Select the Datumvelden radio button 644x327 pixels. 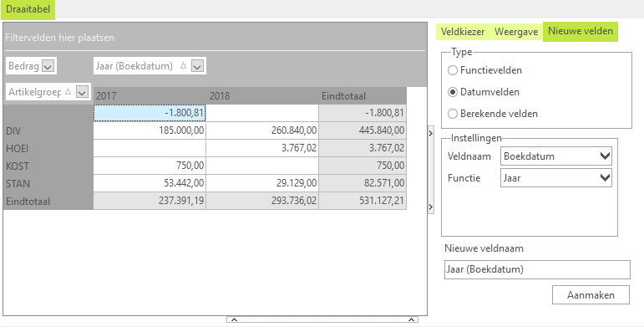(453, 92)
